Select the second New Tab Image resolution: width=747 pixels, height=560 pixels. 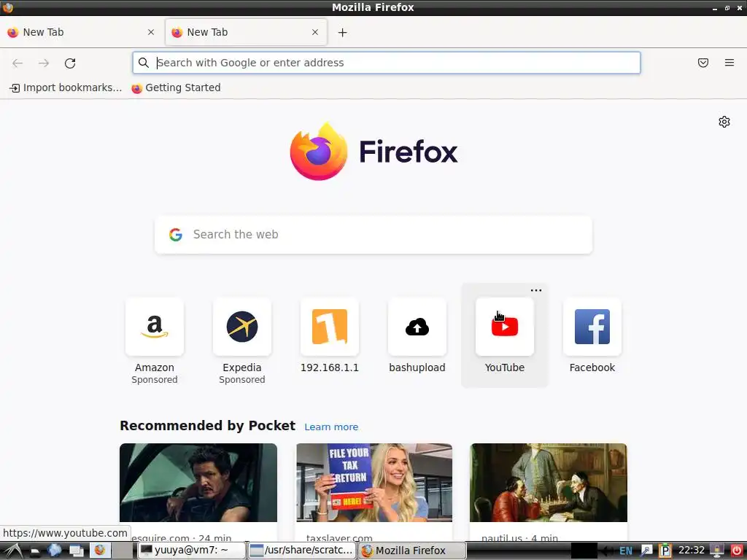click(246, 32)
